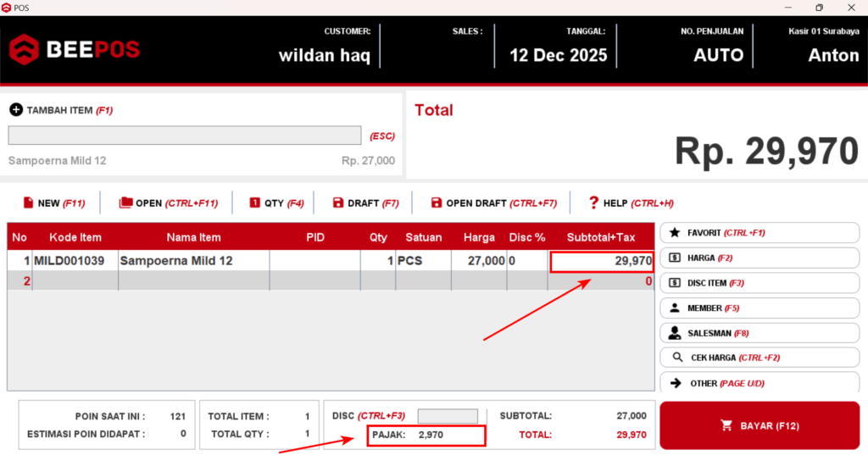Open the HARGA (F2) button

pos(759,258)
